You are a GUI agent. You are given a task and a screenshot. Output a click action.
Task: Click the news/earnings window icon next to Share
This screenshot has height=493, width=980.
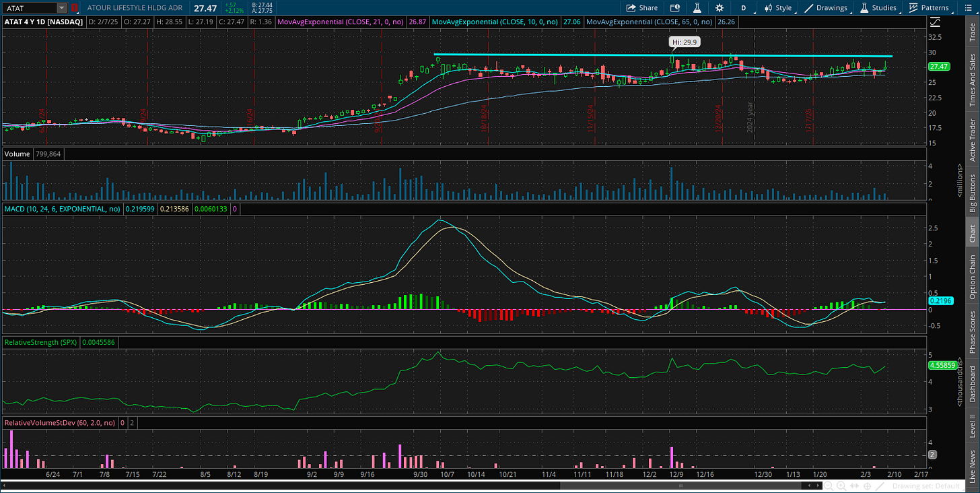[675, 8]
